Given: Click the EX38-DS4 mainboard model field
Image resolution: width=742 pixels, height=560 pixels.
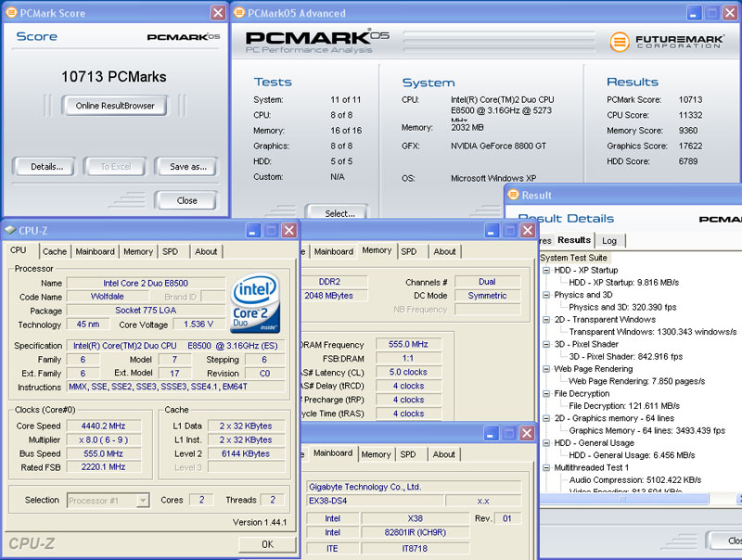Looking at the screenshot, I should point(376,501).
